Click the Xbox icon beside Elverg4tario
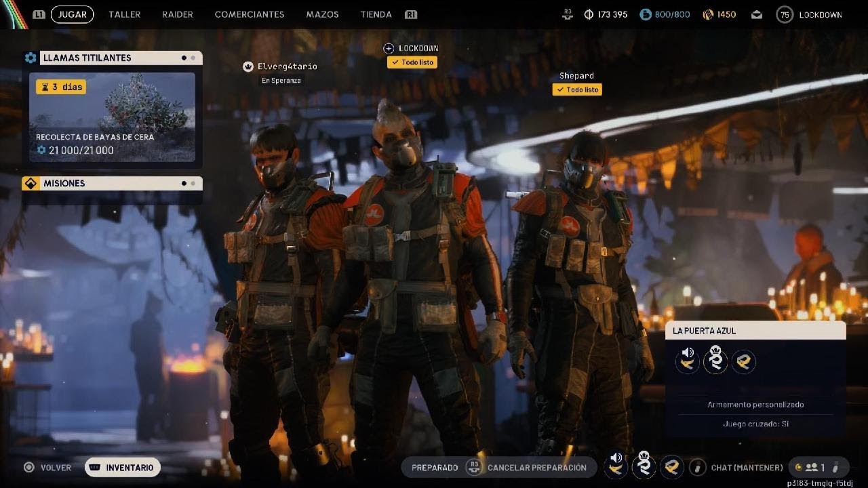 (248, 66)
